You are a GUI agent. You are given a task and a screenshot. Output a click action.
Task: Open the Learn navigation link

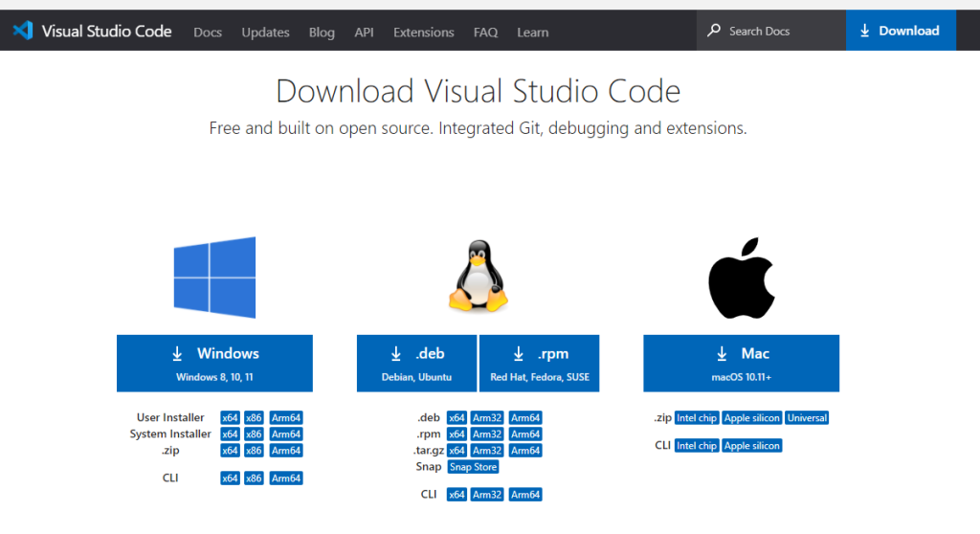(x=532, y=32)
